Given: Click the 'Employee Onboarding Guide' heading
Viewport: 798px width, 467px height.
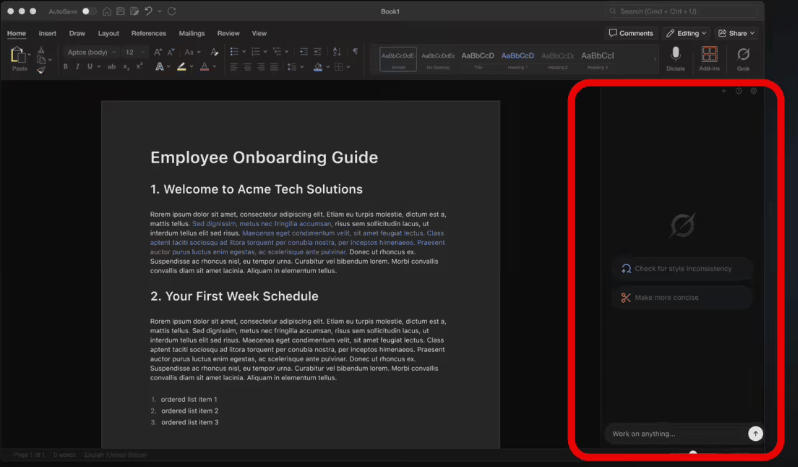Looking at the screenshot, I should click(x=264, y=157).
